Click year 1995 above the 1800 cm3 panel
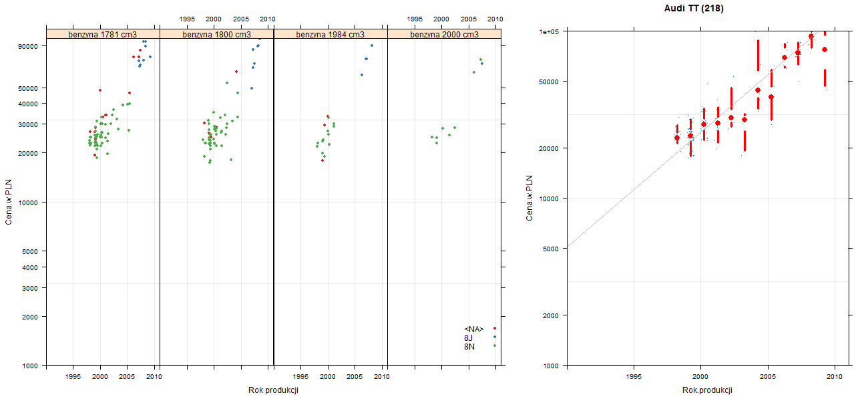The height and width of the screenshot is (401, 868). (187, 19)
